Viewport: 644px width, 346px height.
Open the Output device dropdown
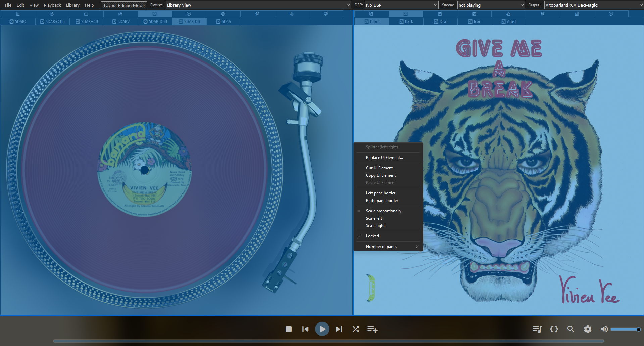tap(594, 5)
